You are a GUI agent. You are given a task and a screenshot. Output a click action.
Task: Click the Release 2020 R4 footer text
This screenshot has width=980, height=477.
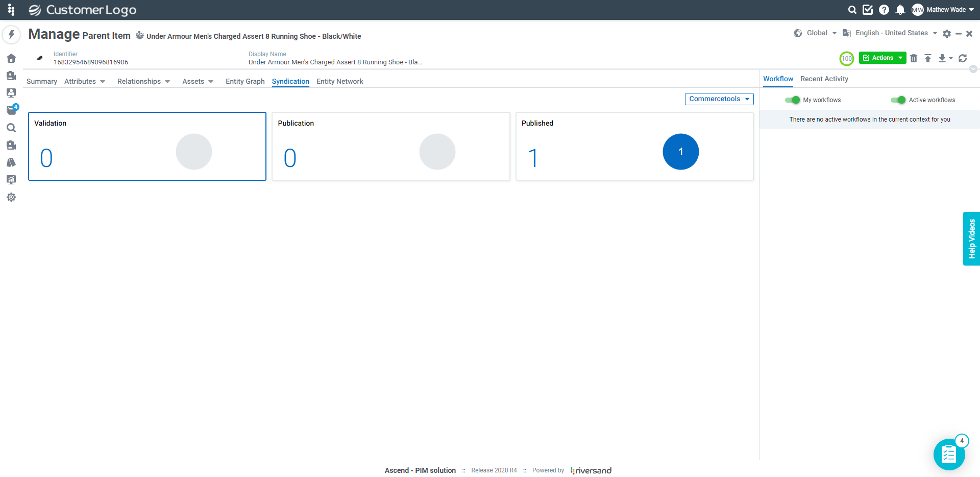coord(494,471)
